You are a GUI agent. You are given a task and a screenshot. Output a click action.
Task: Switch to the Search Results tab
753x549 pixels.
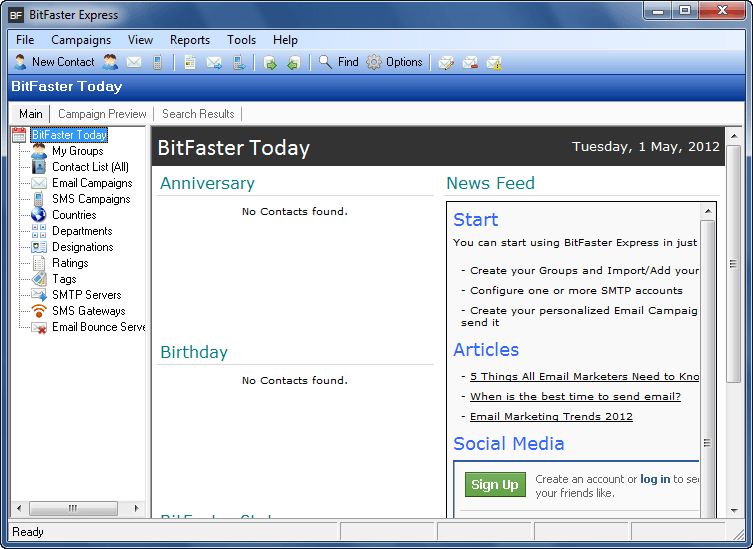tap(198, 114)
